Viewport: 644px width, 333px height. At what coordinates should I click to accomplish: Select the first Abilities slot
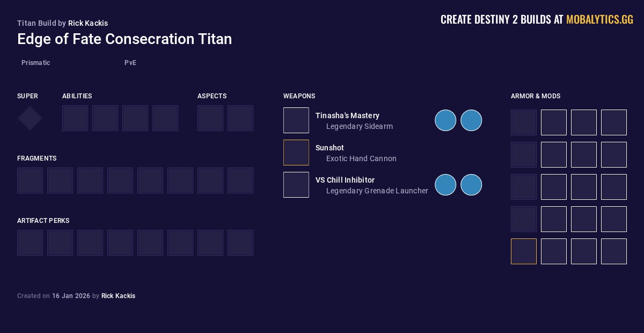coord(75,118)
